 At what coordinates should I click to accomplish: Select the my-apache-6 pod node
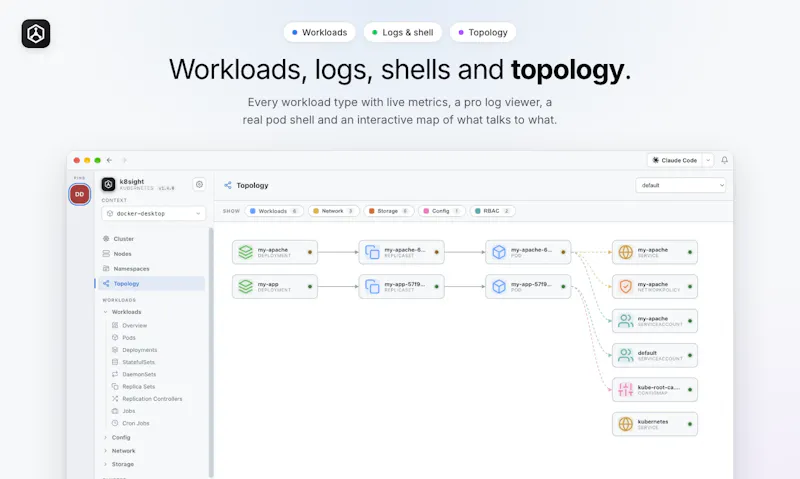pos(528,252)
